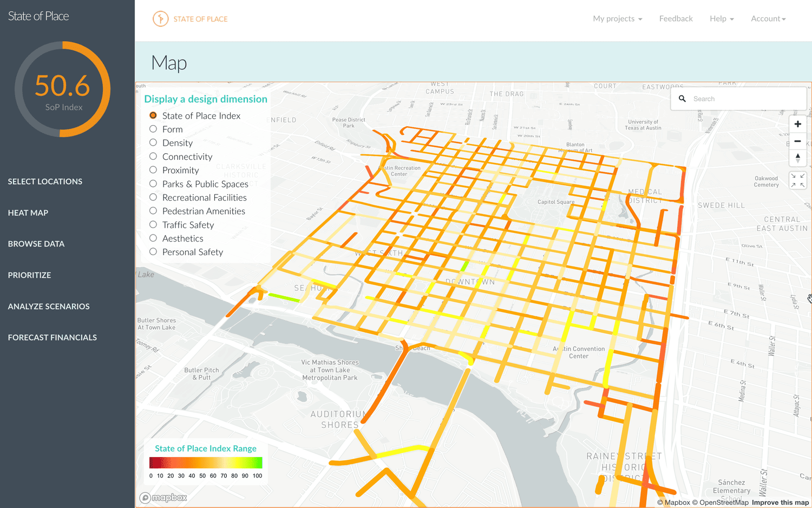Click the Capitol Square map label
The width and height of the screenshot is (812, 508).
[x=556, y=202]
